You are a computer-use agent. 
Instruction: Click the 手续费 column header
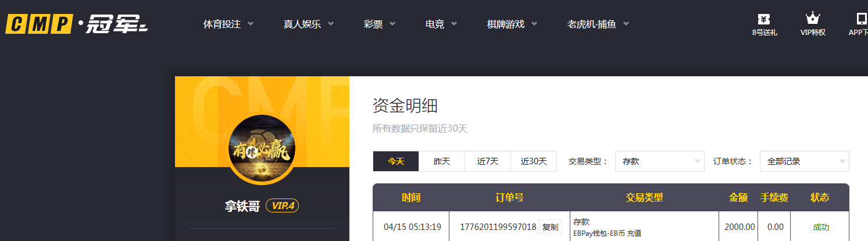pyautogui.click(x=774, y=197)
